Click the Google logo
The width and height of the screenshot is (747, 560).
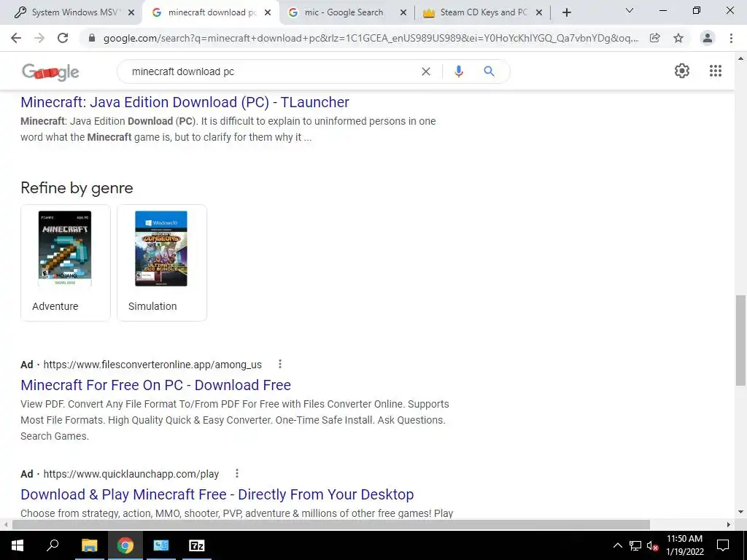(50, 72)
